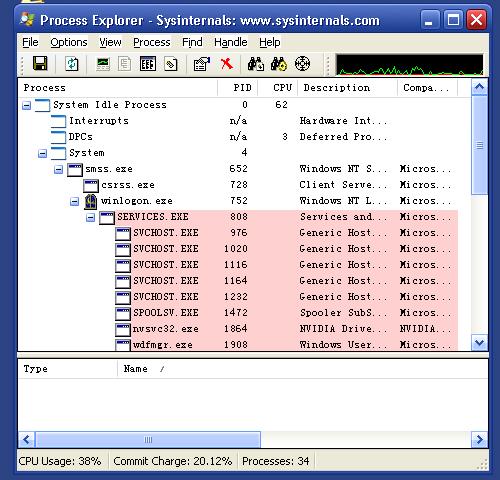500x480 pixels.
Task: Click the red X Kill Process icon
Action: click(227, 63)
